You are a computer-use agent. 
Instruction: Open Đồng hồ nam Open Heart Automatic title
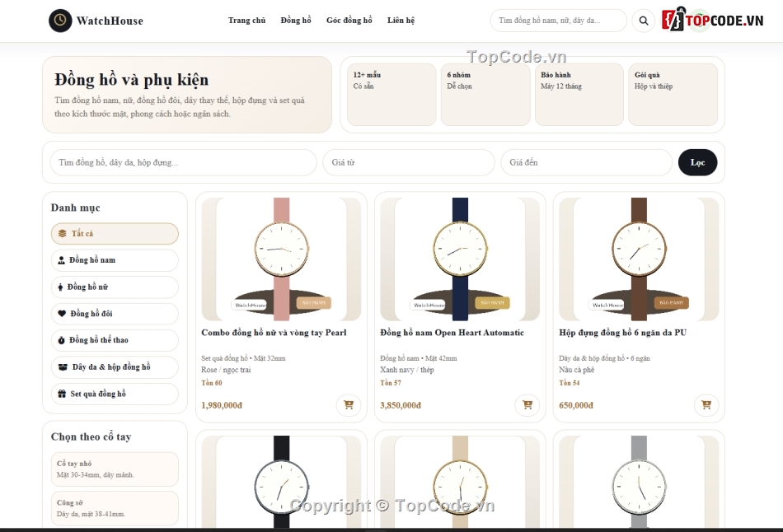[x=452, y=333]
